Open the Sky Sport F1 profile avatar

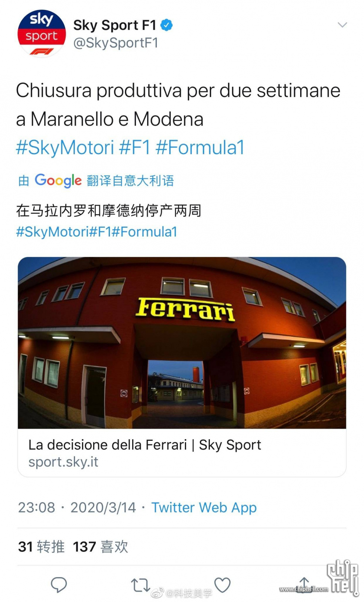click(42, 33)
